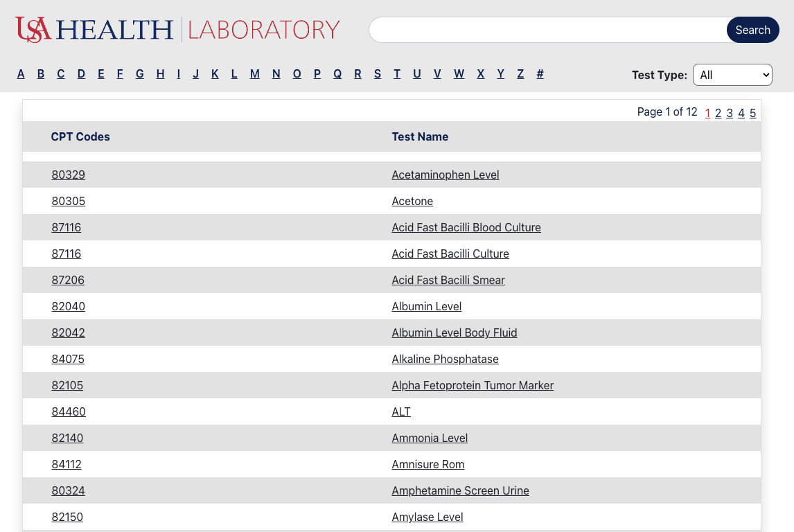The image size is (794, 532).
Task: Open page 3 of results
Action: coord(730,113)
